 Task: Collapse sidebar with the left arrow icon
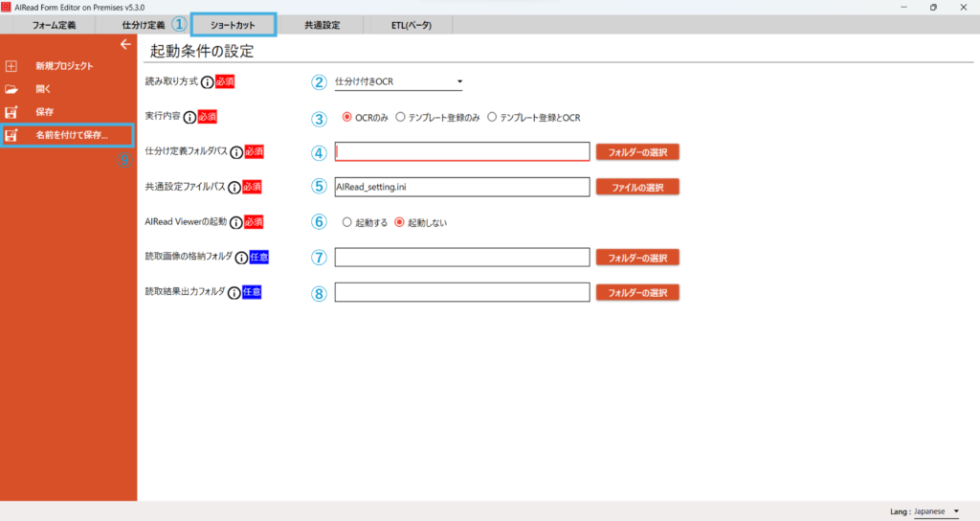click(x=124, y=44)
